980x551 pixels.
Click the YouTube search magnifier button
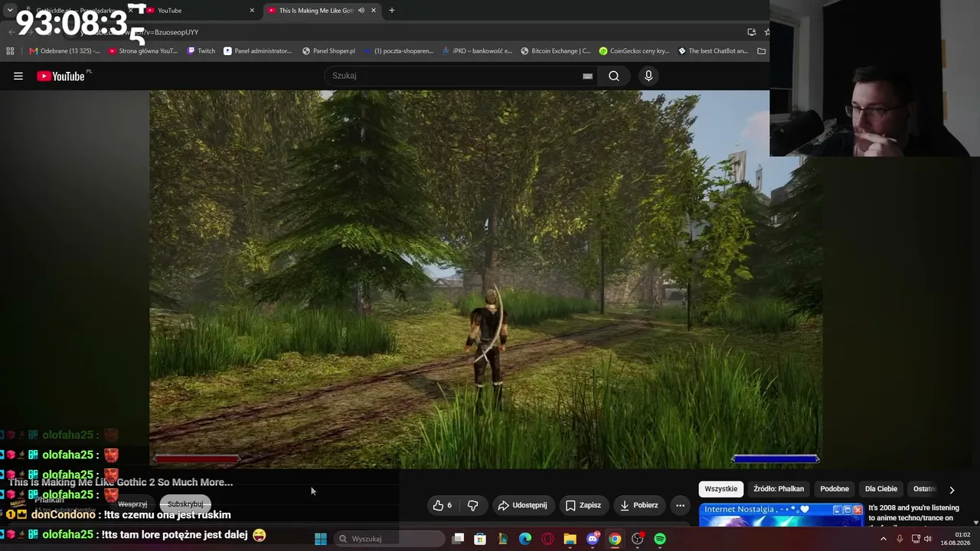click(614, 76)
